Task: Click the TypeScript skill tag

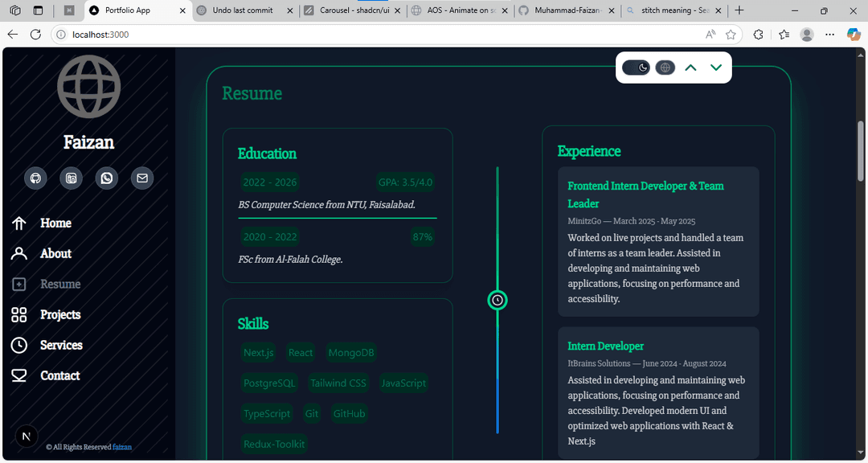Action: coord(267,414)
